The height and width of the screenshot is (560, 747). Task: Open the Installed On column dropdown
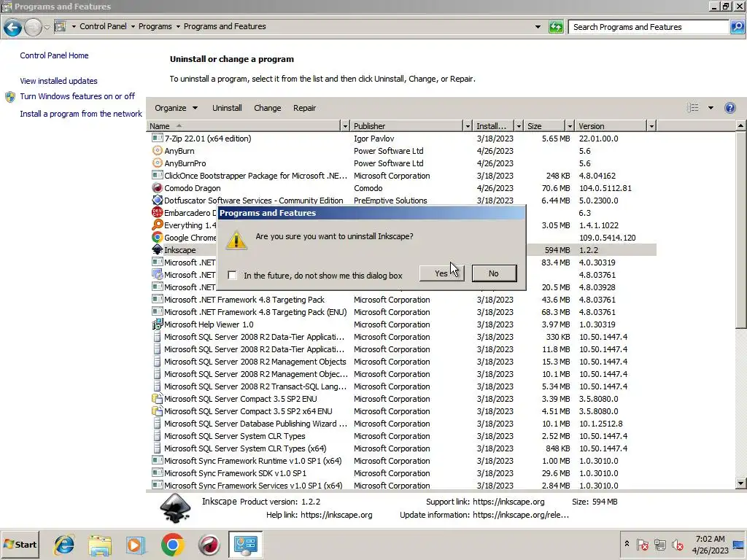(519, 125)
